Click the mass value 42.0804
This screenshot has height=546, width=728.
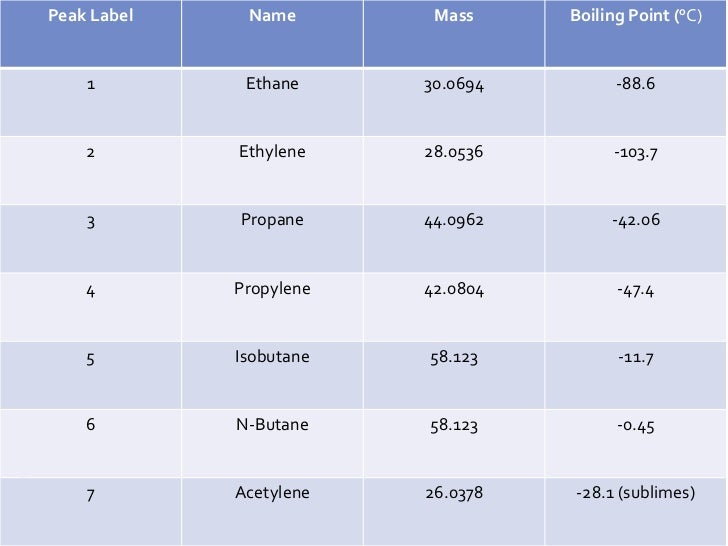454,289
